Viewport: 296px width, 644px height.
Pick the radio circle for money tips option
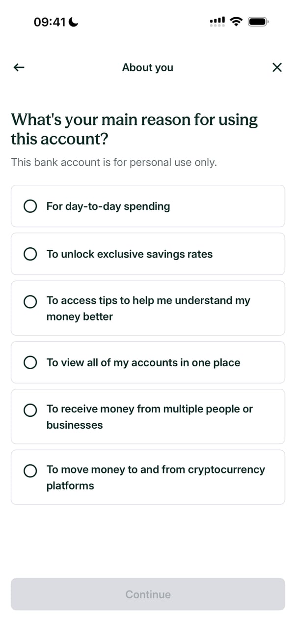point(30,302)
